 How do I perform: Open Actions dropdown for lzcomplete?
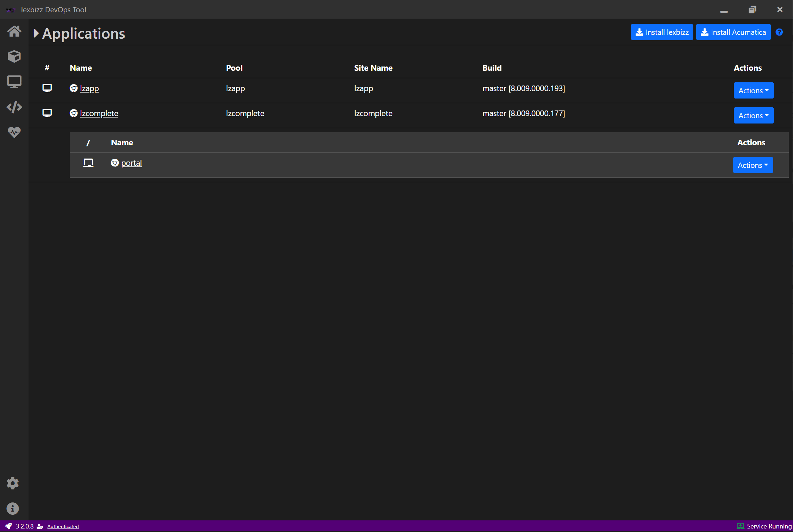tap(754, 115)
